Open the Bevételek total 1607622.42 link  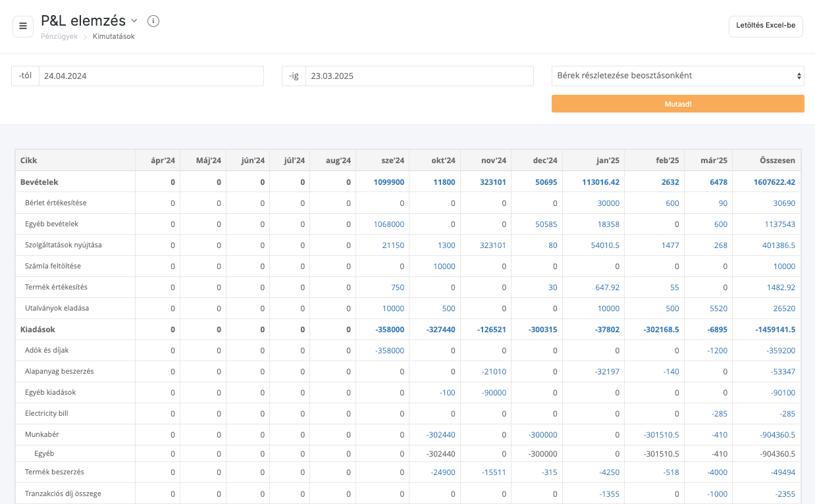tap(774, 182)
